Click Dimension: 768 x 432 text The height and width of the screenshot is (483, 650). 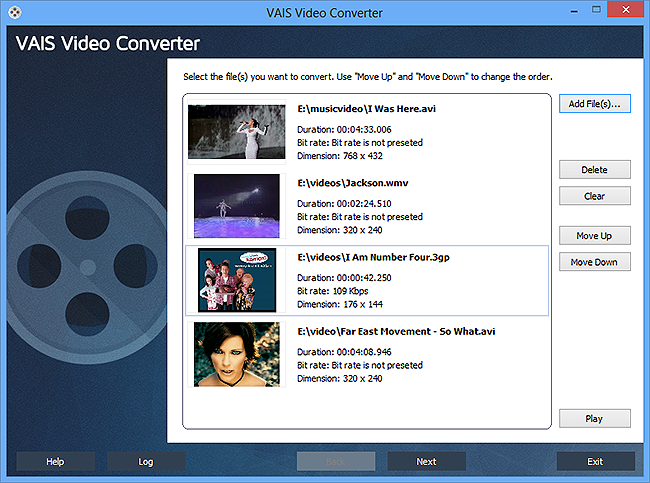(x=340, y=156)
